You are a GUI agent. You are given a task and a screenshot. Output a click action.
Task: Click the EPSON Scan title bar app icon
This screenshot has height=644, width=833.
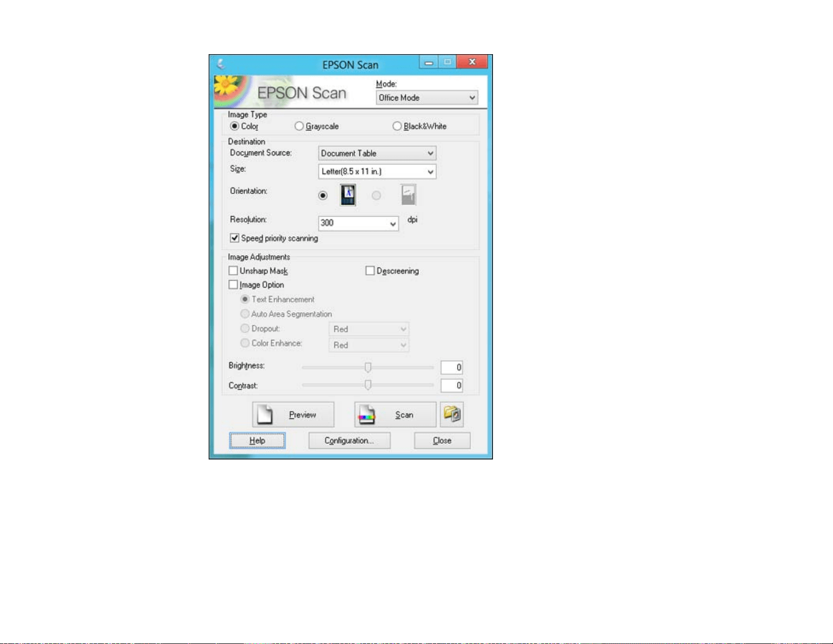pos(221,64)
